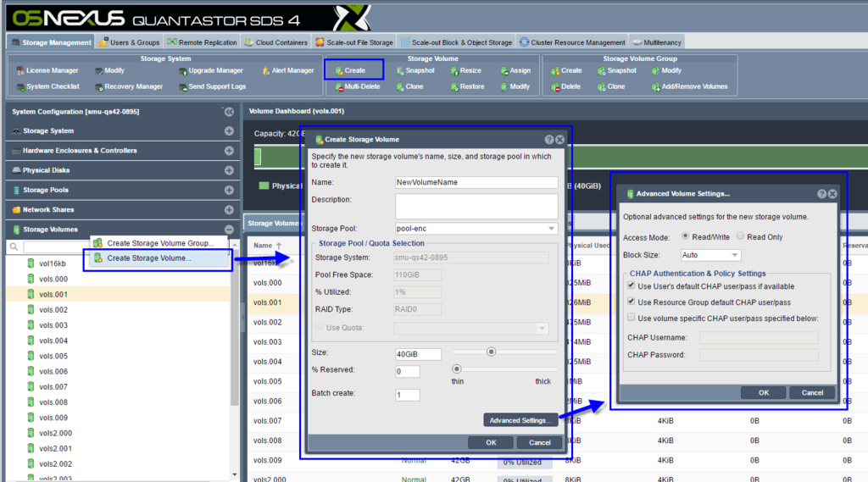Switch to Cluster Resource Management tab
The width and height of the screenshot is (868, 482).
click(x=572, y=42)
